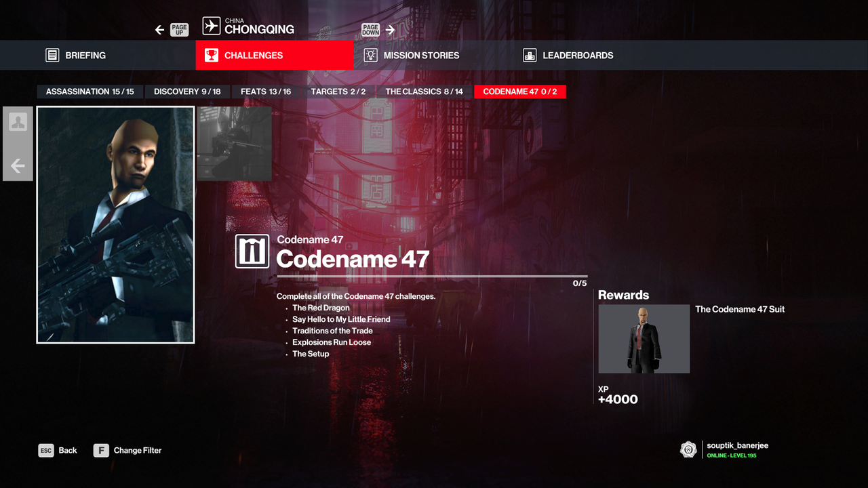
Task: Click Change Filter
Action: point(138,450)
